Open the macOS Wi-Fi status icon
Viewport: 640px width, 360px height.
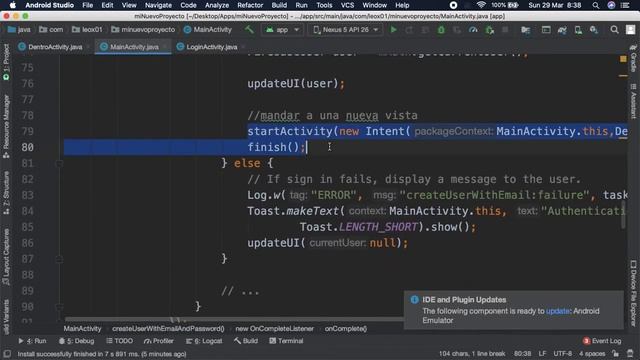coord(481,5)
